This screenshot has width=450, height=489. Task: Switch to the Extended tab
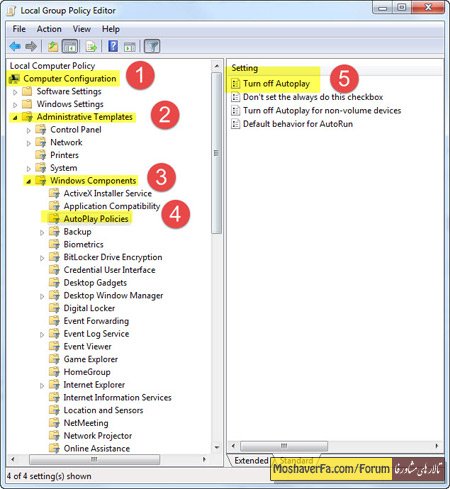click(251, 460)
